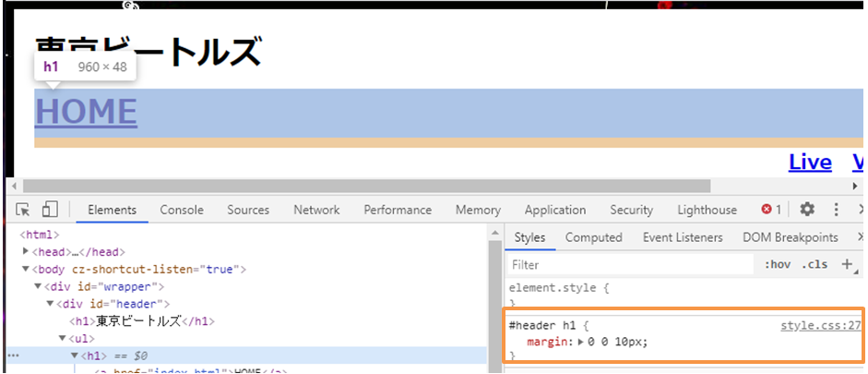Expand the margin shorthand property triangle
The width and height of the screenshot is (868, 374).
(x=580, y=342)
